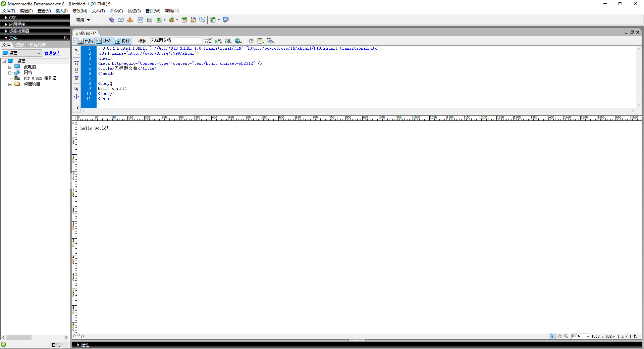Switch to 代码 (Code) view
644x349 pixels.
click(x=86, y=41)
